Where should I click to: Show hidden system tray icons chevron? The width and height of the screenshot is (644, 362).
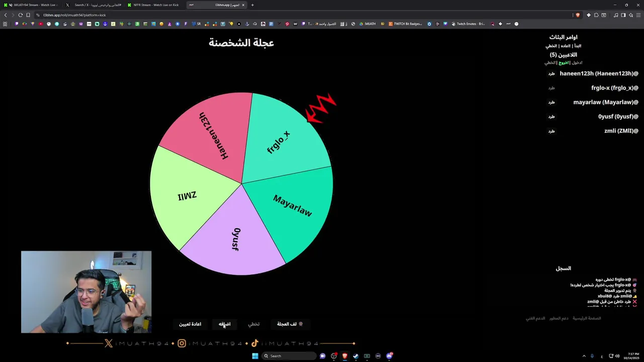click(584, 356)
